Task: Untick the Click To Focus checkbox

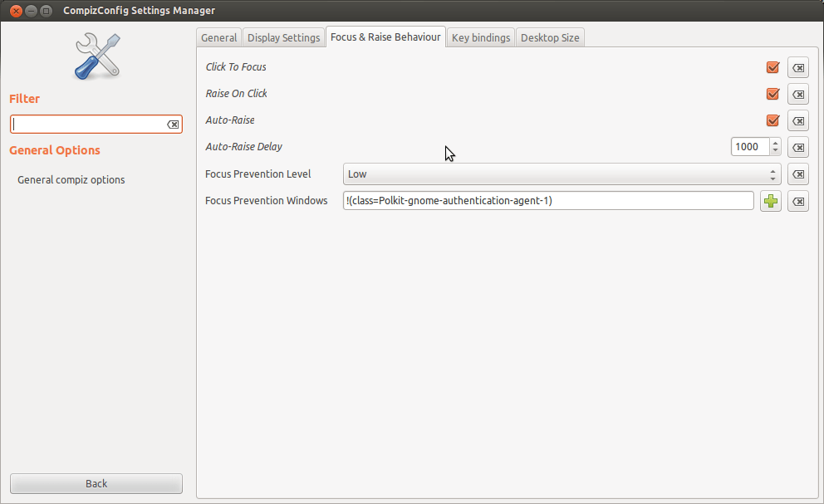Action: click(772, 67)
